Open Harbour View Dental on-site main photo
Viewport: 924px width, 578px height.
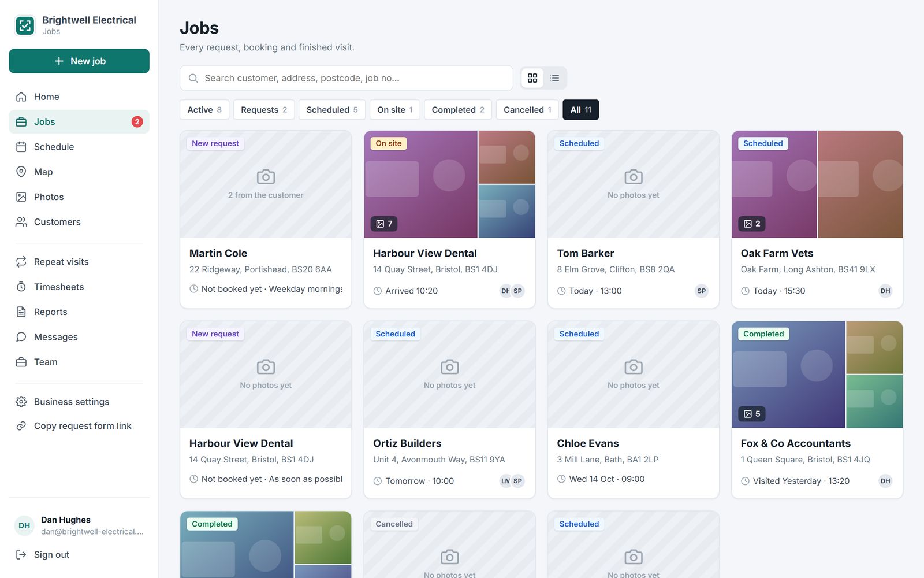(420, 184)
